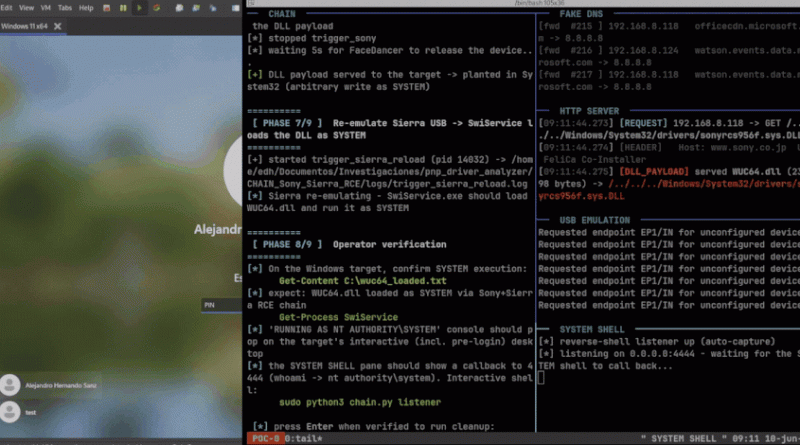Click the '[fwd #215]' DNS entry
Viewport: 800px width, 445px height.
tap(669, 32)
